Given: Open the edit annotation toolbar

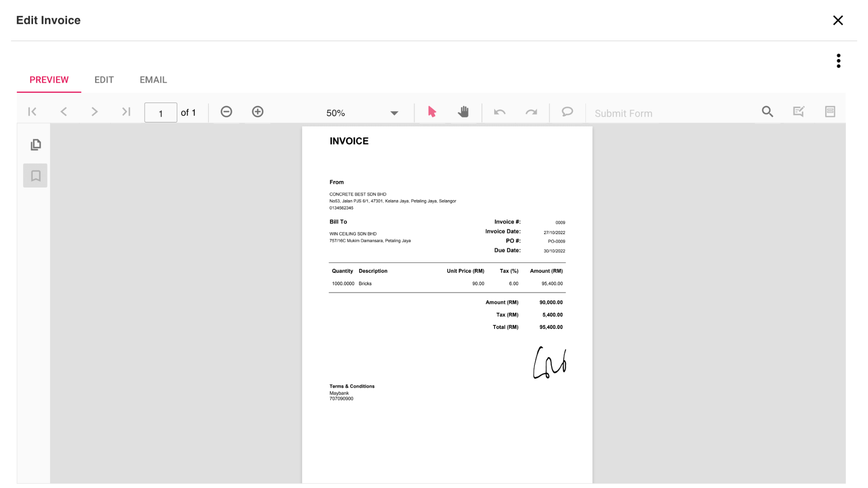Looking at the screenshot, I should pos(799,112).
